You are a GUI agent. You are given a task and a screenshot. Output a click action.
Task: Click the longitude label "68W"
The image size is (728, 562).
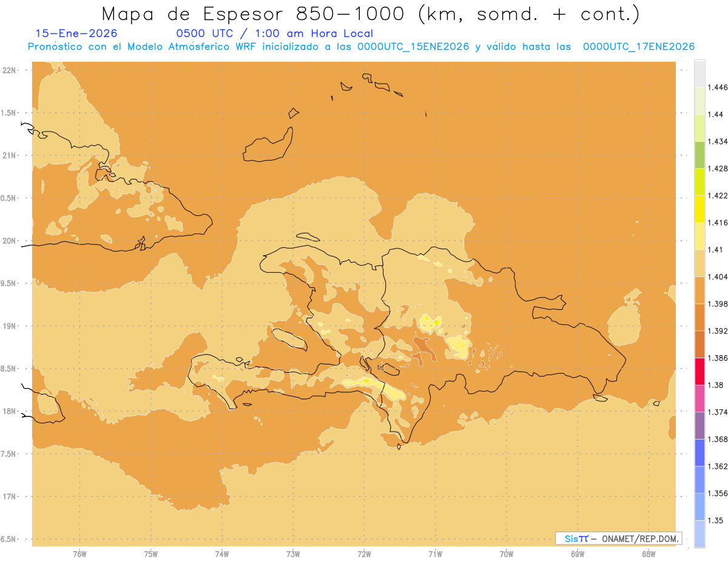point(649,554)
